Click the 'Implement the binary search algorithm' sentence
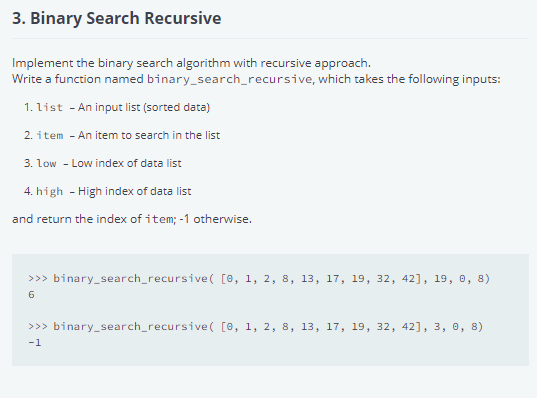The image size is (537, 398). 191,63
